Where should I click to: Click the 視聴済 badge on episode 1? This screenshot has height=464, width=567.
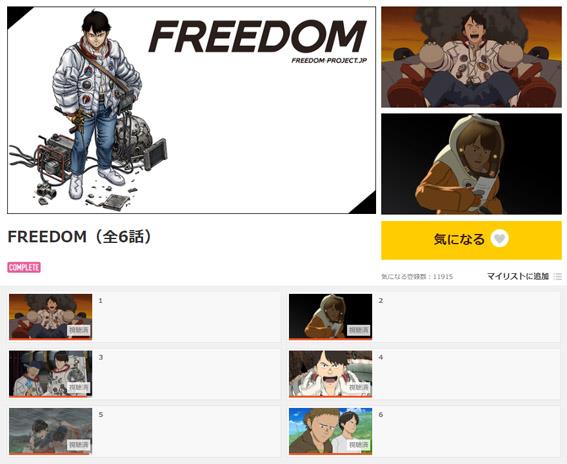[78, 330]
